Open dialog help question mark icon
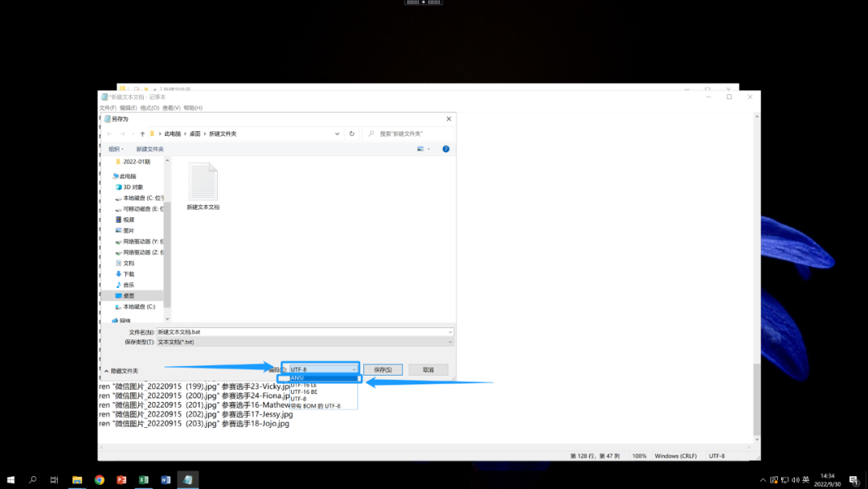This screenshot has width=868, height=489. 445,149
